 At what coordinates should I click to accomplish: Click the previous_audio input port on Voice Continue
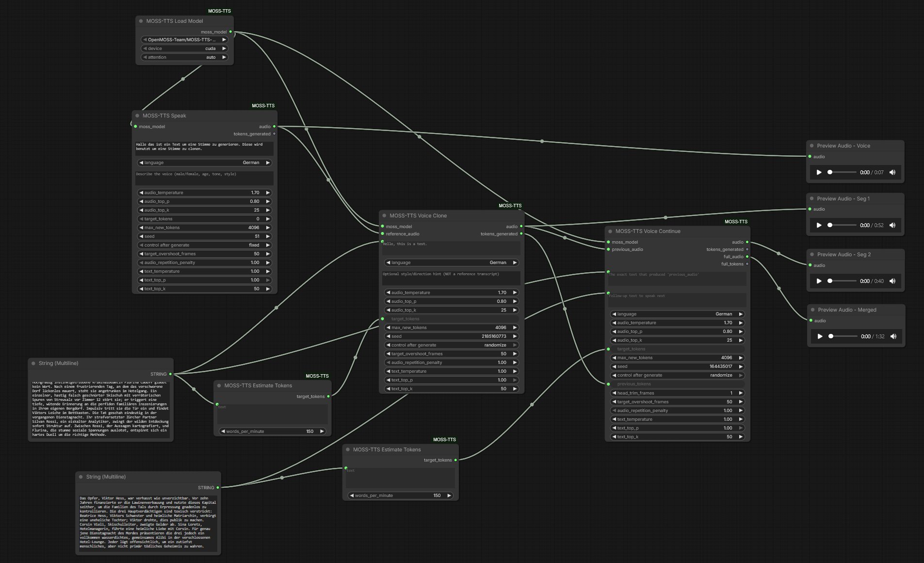pos(608,249)
